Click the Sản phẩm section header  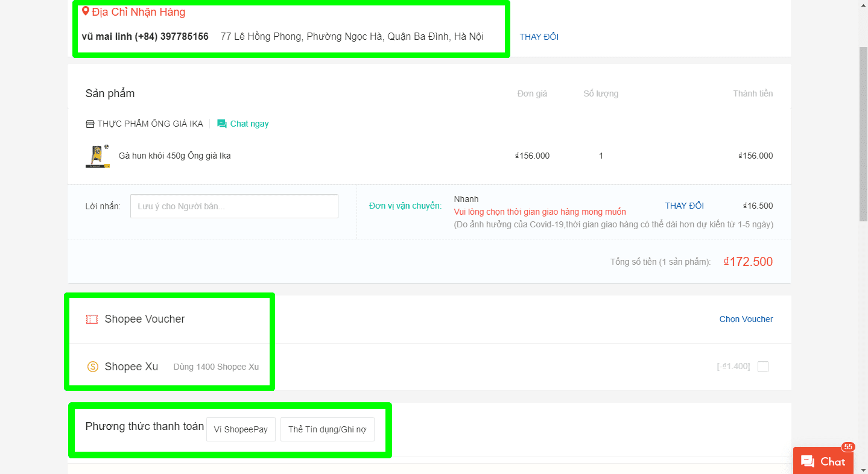coord(110,93)
